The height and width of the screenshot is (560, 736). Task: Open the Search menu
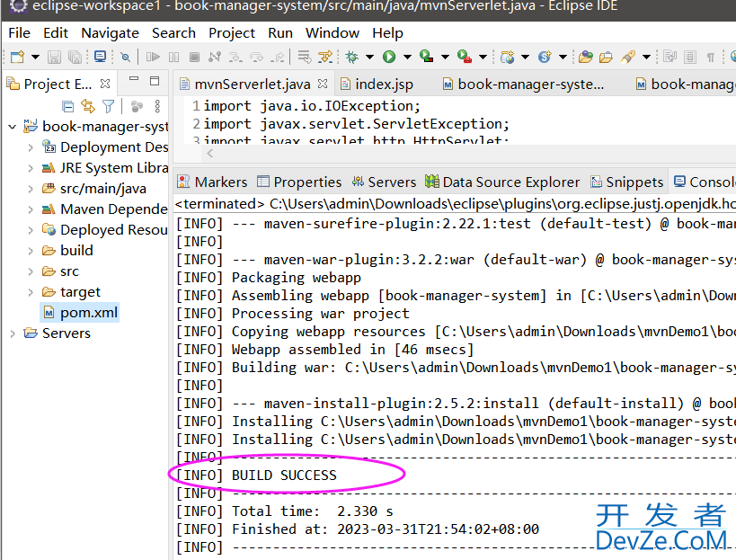[173, 33]
